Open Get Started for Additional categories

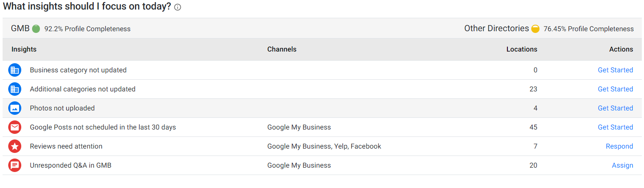coord(615,89)
